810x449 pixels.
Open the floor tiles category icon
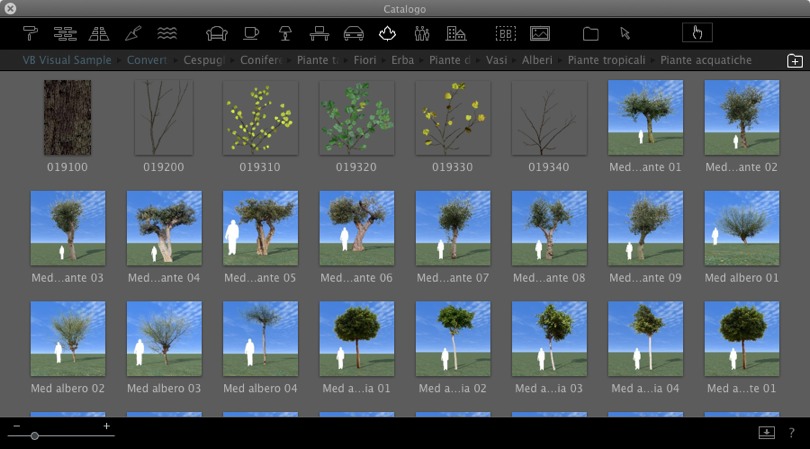(99, 34)
